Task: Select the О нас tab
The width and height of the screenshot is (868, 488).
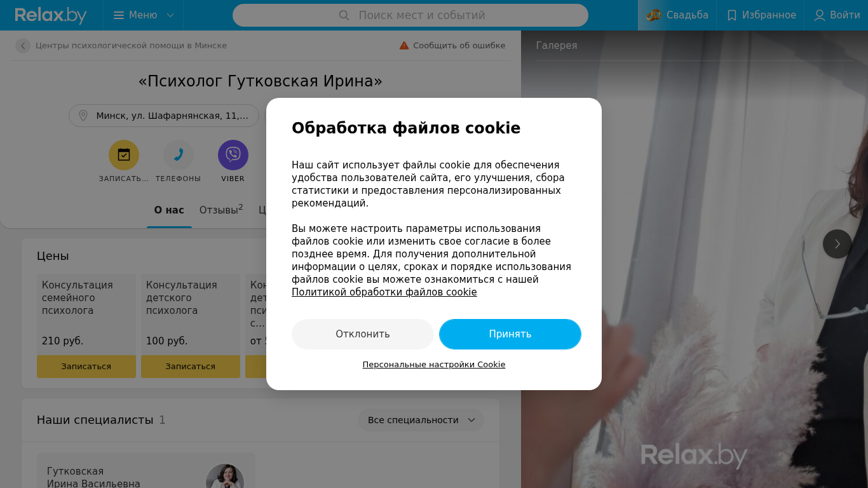Action: click(x=169, y=210)
